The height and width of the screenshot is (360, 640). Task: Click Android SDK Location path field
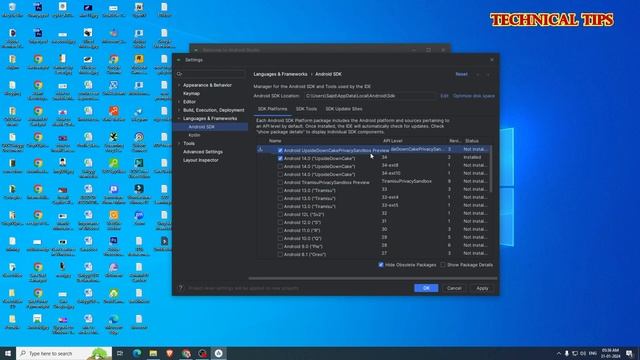pos(369,96)
